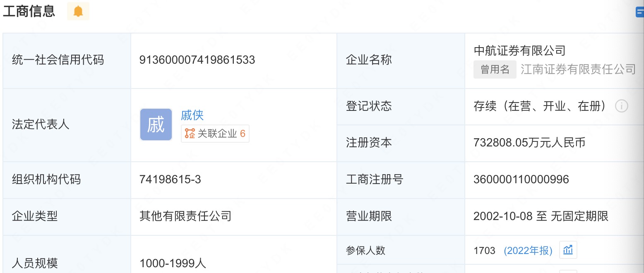Image resolution: width=644 pixels, height=273 pixels.
Task: Open legal representative 戚侠 profile link
Action: click(192, 115)
